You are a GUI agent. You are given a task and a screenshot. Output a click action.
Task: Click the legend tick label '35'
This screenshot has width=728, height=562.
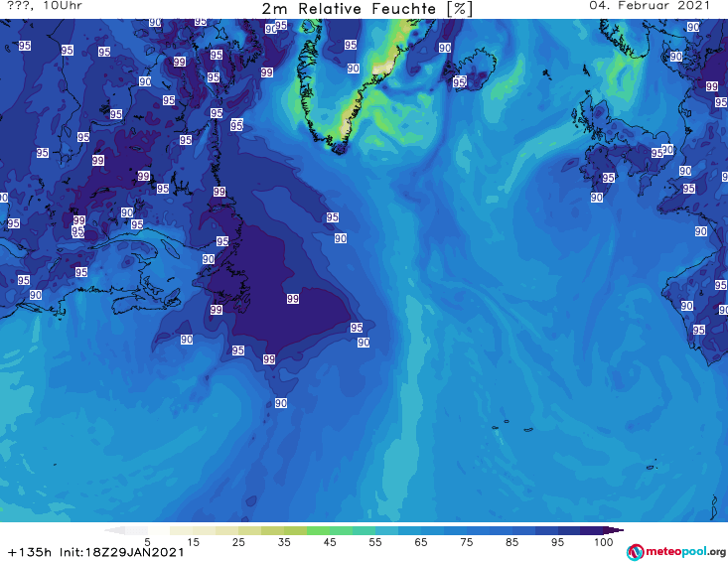click(284, 542)
